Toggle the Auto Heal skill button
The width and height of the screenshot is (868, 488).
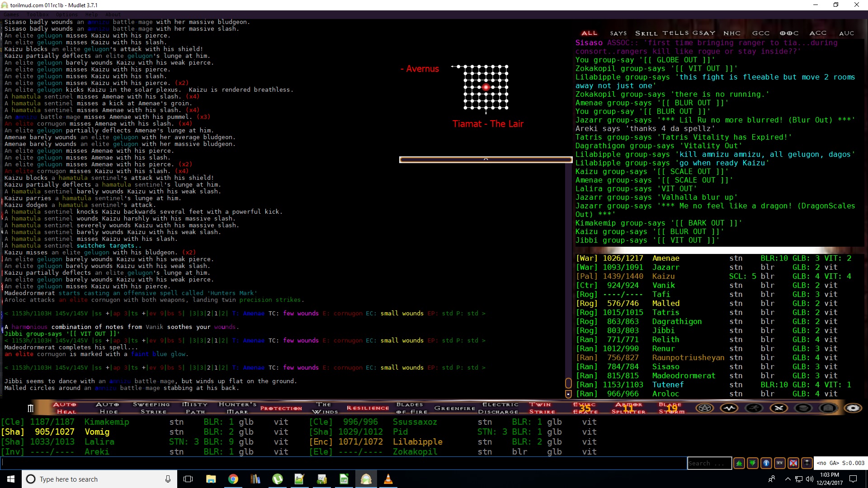pyautogui.click(x=65, y=408)
